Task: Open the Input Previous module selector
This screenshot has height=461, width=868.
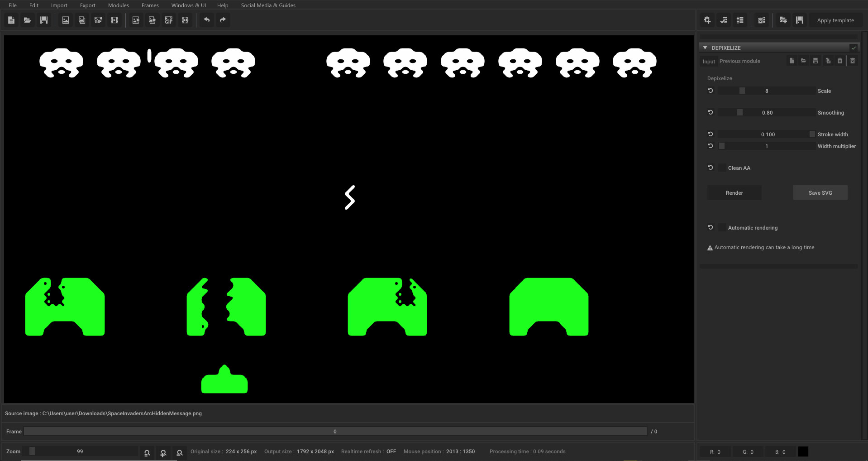Action: point(740,61)
